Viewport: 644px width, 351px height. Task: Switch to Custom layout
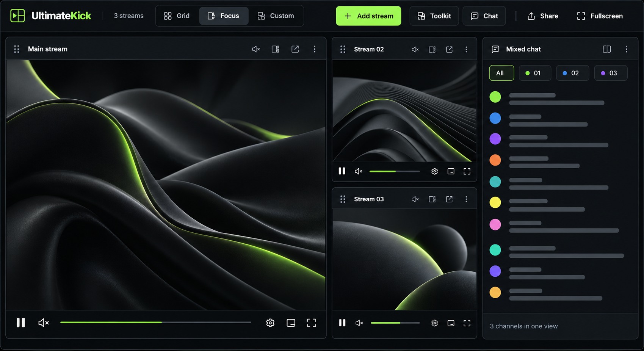tap(276, 16)
